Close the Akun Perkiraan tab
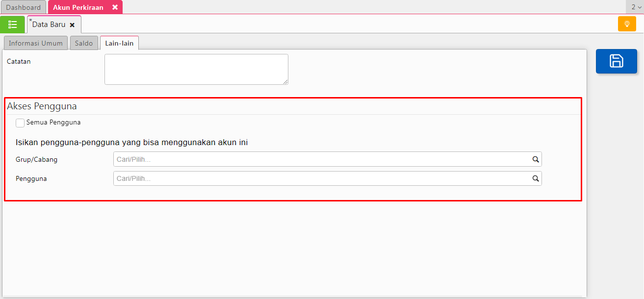 click(x=115, y=7)
